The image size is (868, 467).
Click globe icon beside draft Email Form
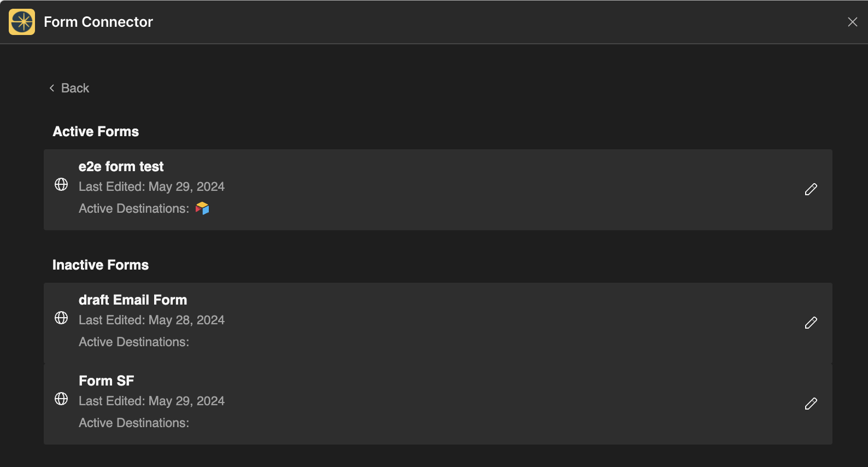pos(61,318)
